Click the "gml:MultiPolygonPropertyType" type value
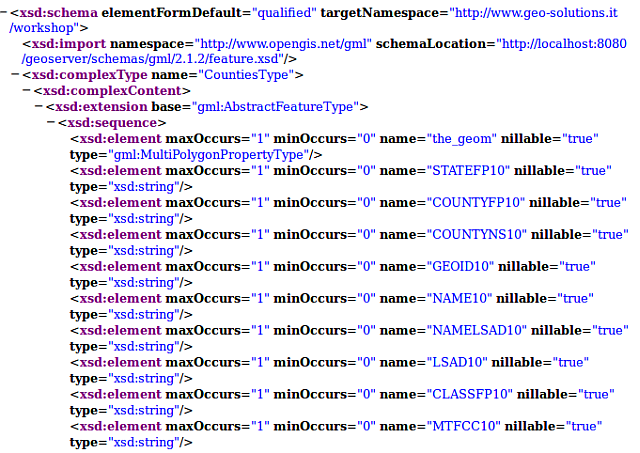 click(x=209, y=155)
